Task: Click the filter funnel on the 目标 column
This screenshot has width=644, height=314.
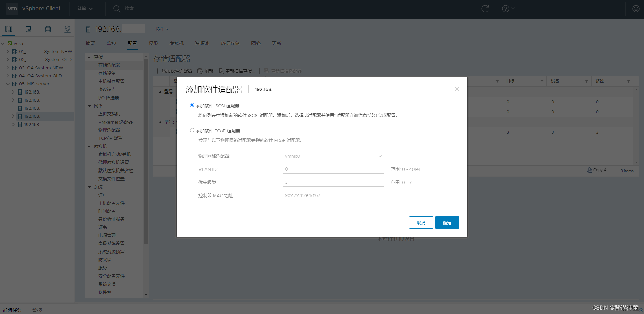Action: [541, 81]
